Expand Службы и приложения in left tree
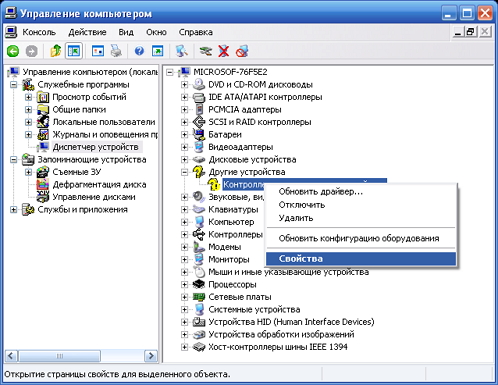This screenshot has width=498, height=385. [14, 210]
